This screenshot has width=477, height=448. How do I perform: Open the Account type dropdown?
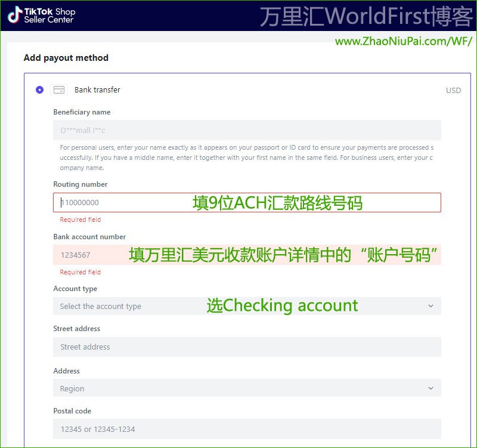(247, 306)
